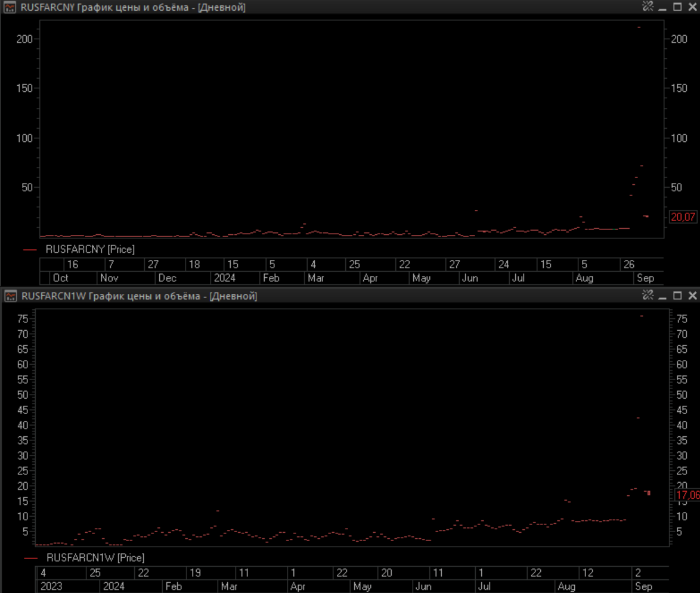Click Dec on the RUSFARCNY time axis
This screenshot has height=593, width=700.
point(168,278)
